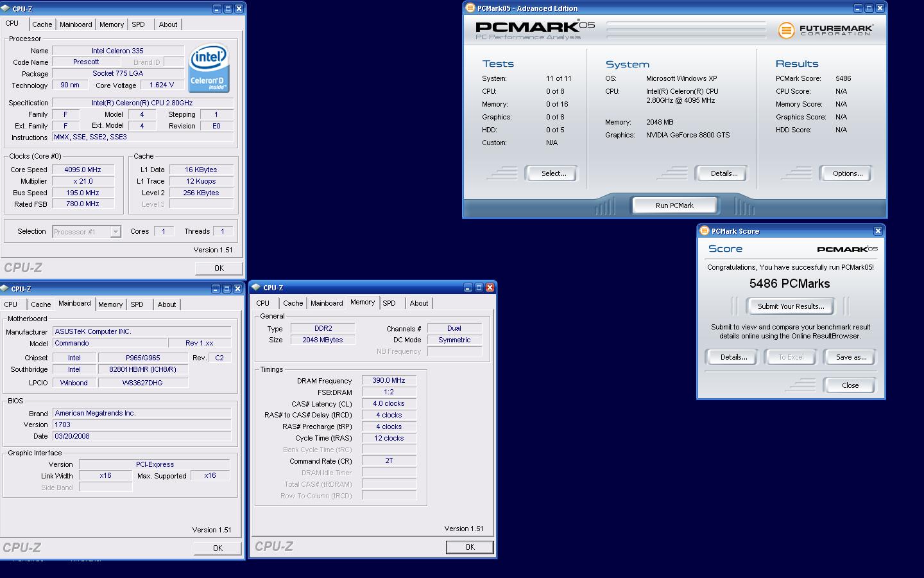Click the 2048 MBytes memory size value
924x578 pixels.
tap(323, 340)
